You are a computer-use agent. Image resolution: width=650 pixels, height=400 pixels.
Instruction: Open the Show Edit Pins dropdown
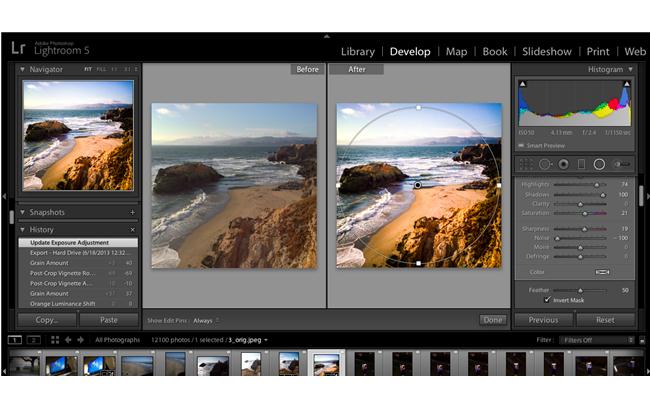(206, 320)
